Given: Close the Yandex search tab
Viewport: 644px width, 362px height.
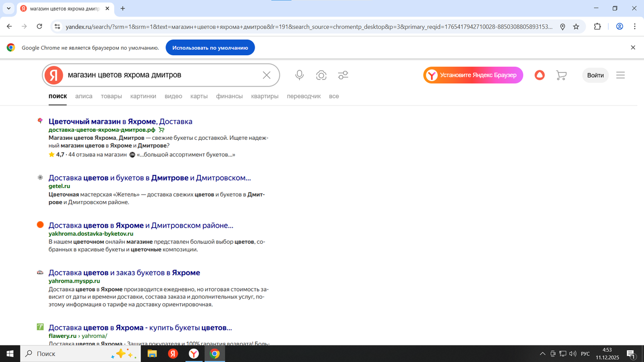Looking at the screenshot, I should 108,9.
